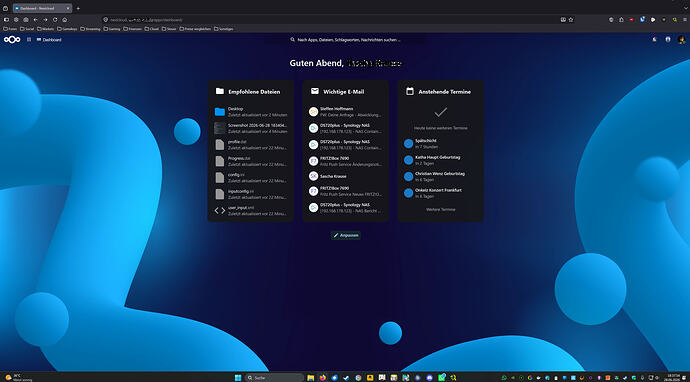Expand the Finanzen bookmark folder

click(133, 29)
